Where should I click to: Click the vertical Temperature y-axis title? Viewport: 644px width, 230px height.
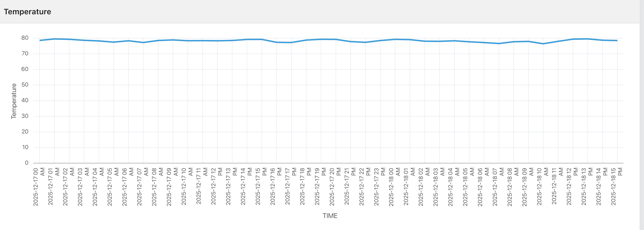coord(14,101)
